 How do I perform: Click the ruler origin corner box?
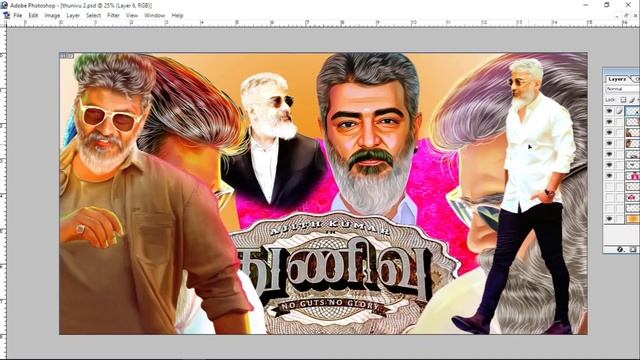coord(3,24)
